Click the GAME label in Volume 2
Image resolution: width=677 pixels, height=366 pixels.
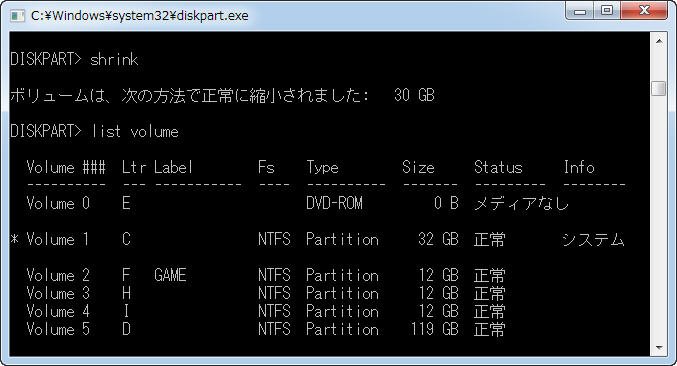[x=170, y=275]
